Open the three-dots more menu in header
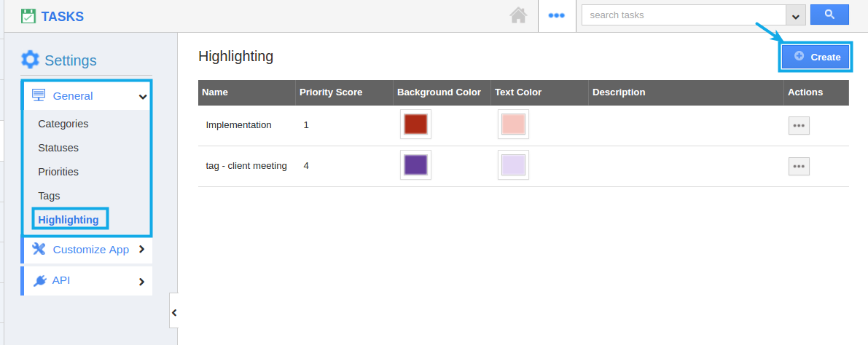 tap(557, 15)
